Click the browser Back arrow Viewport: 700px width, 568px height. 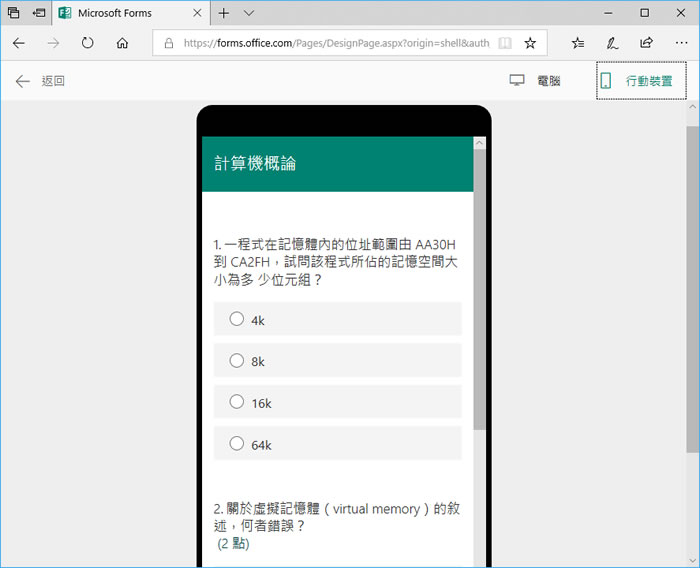tap(19, 43)
